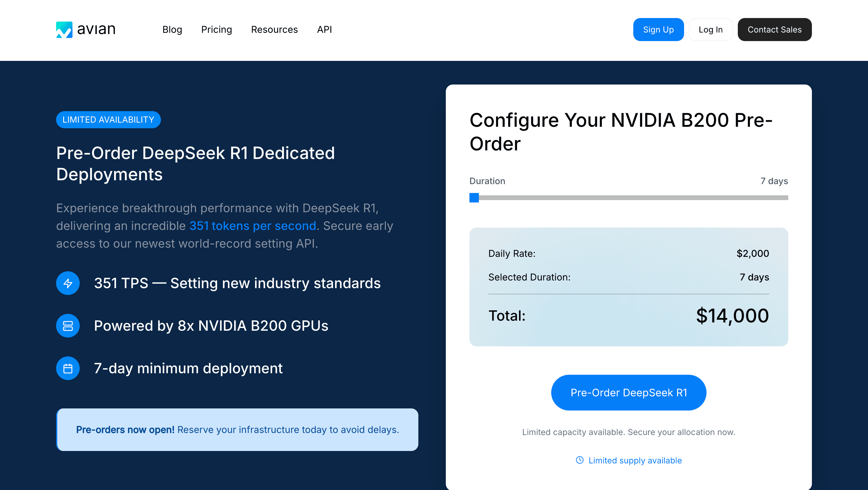Click the LIMITED AVAILABILITY badge
The height and width of the screenshot is (490, 868).
coord(108,120)
